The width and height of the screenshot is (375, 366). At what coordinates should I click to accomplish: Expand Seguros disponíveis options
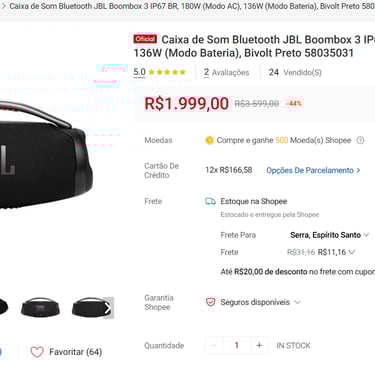pos(260,302)
